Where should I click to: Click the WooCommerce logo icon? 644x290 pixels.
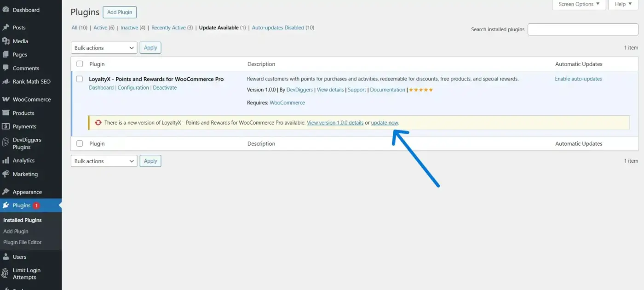[x=6, y=99]
